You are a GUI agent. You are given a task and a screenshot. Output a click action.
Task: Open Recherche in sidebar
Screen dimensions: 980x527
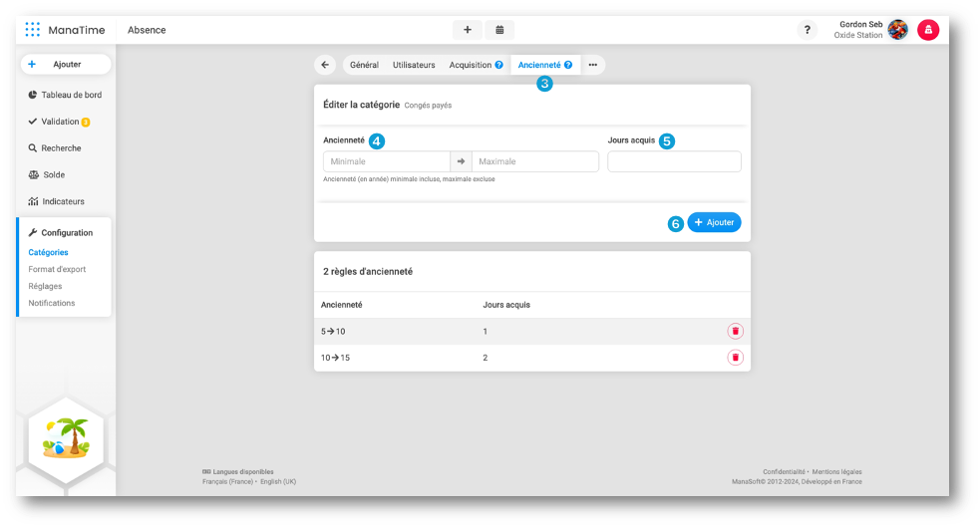tap(55, 148)
